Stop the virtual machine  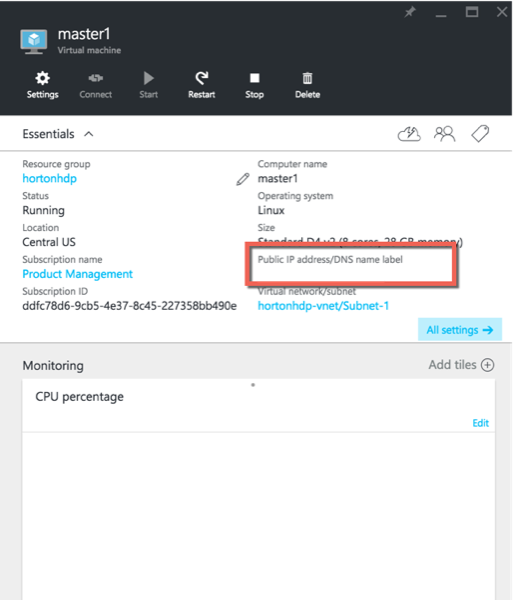tap(254, 85)
